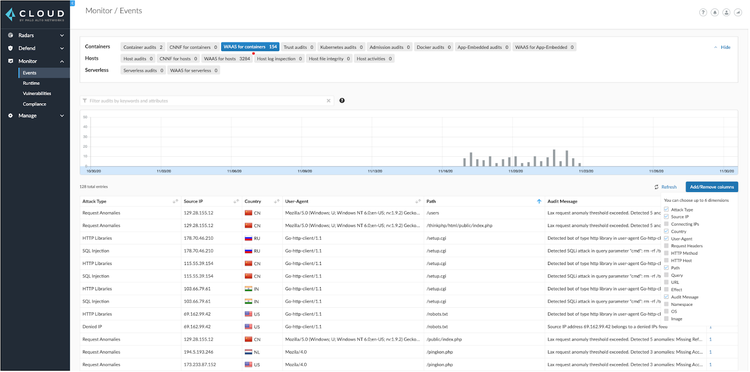Open the notifications bell icon

pyautogui.click(x=715, y=13)
